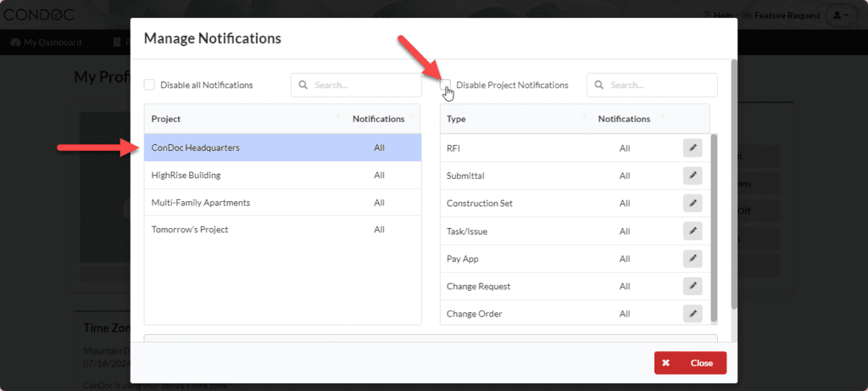Sort by Type column header
This screenshot has width=868, height=391.
[x=456, y=119]
